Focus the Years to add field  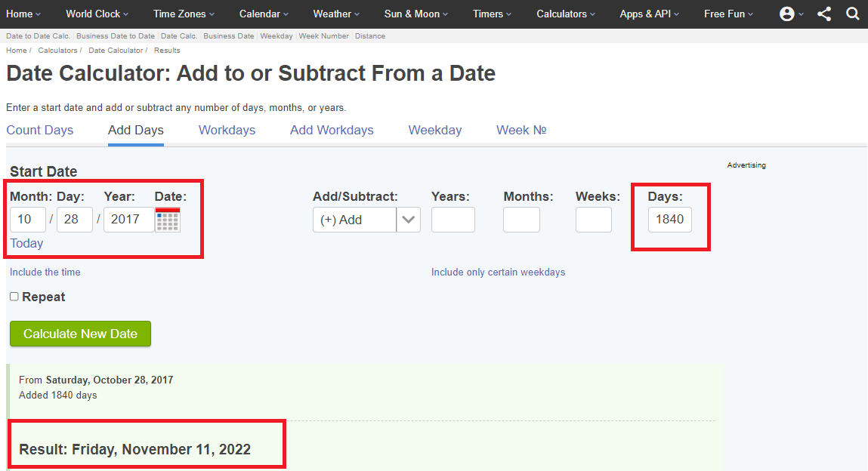[453, 220]
